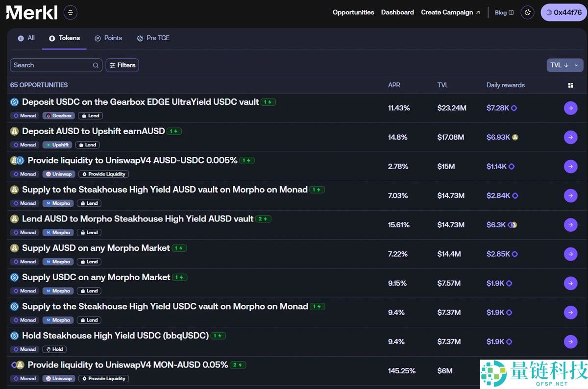Open the Filters panel
Viewport: 588px width, 389px height.
pos(122,65)
